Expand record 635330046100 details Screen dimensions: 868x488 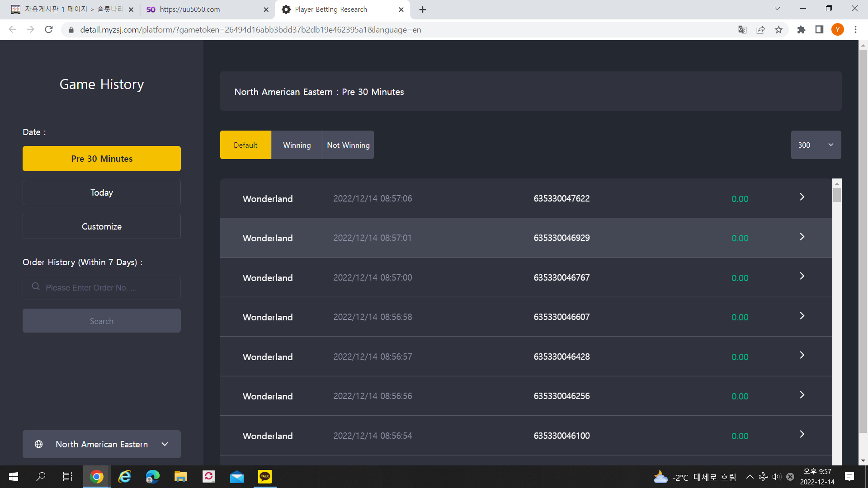pyautogui.click(x=802, y=434)
